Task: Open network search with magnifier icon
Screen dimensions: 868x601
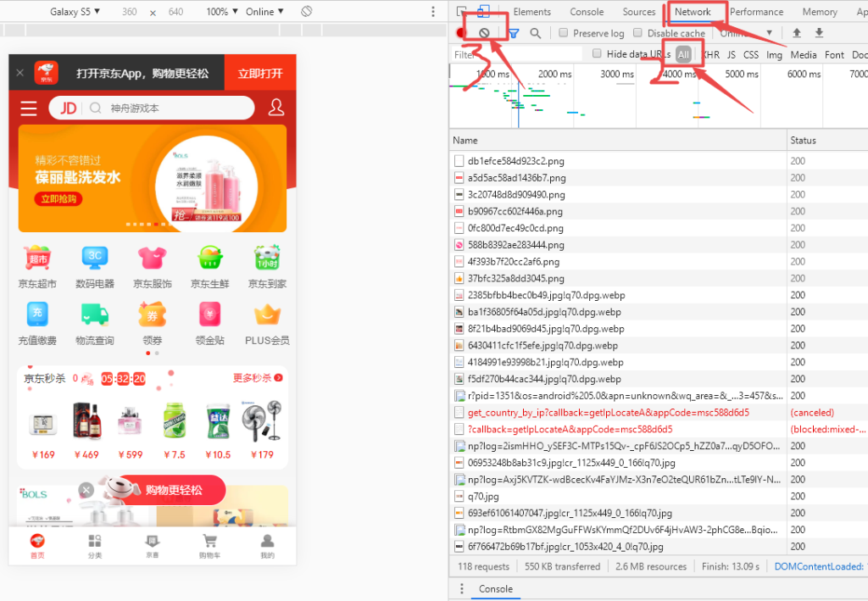Action: tap(535, 34)
